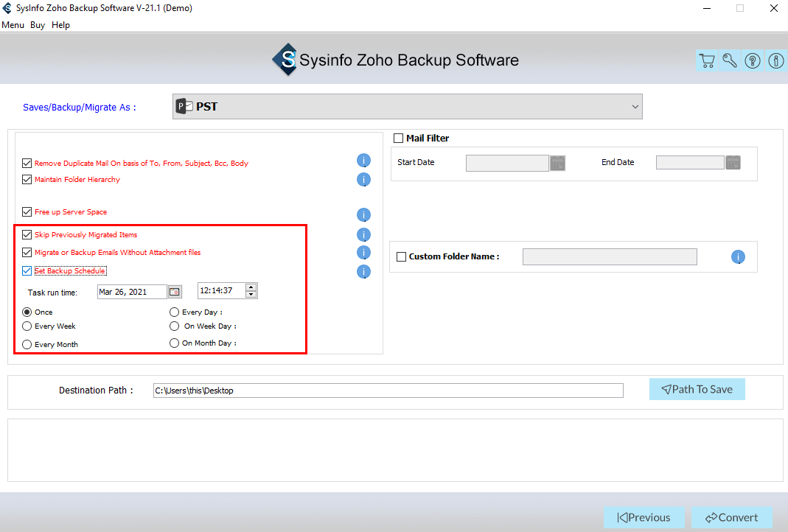The height and width of the screenshot is (532, 788).
Task: Click the Task run time label
Action: pyautogui.click(x=53, y=293)
